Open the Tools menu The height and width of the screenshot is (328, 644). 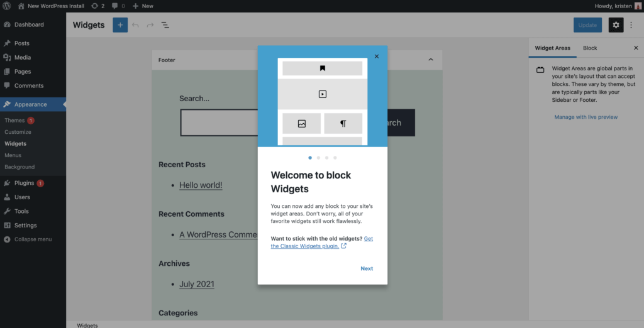33,211
